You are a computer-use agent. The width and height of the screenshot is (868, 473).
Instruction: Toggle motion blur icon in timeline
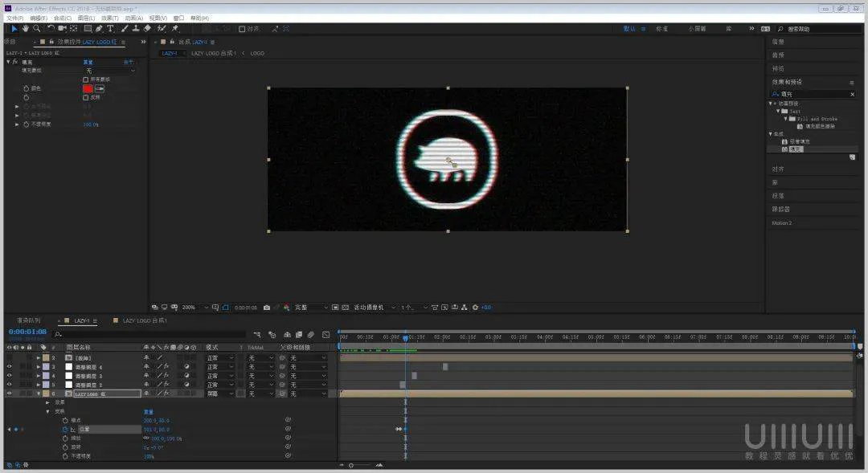pyautogui.click(x=311, y=335)
